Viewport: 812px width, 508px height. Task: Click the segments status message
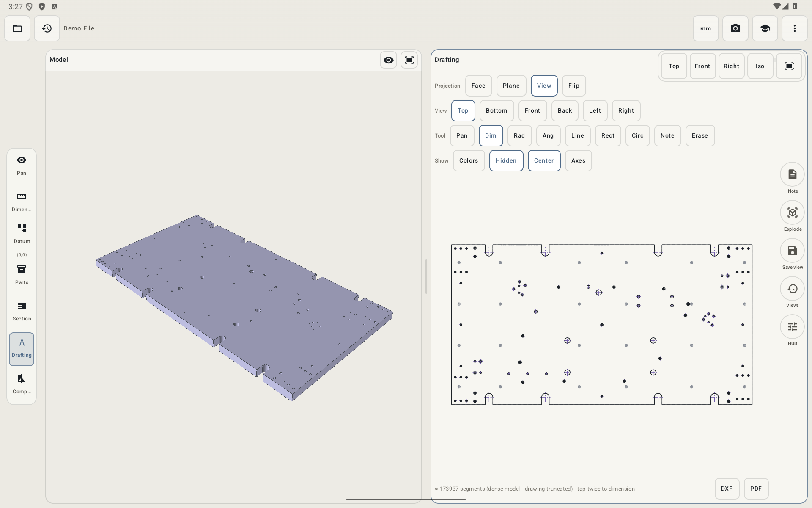(535, 489)
